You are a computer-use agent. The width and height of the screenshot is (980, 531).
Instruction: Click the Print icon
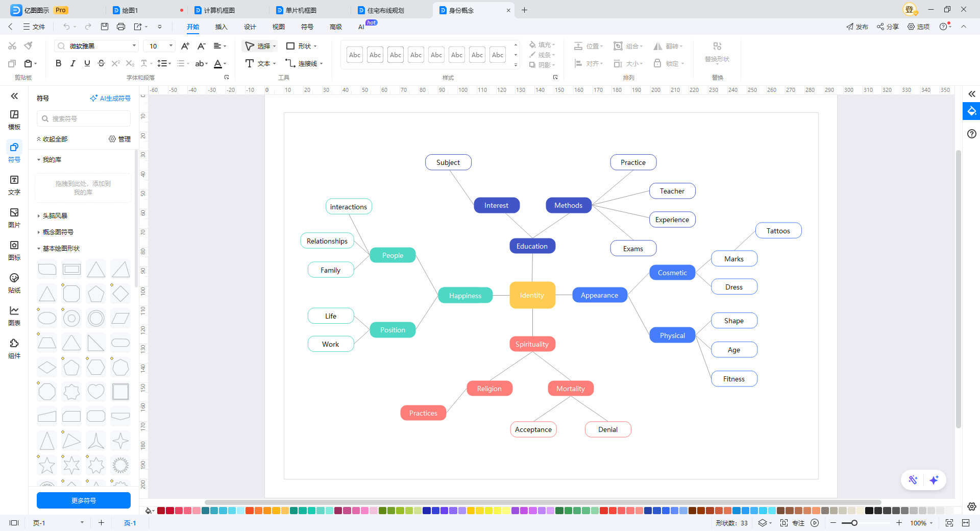click(121, 27)
